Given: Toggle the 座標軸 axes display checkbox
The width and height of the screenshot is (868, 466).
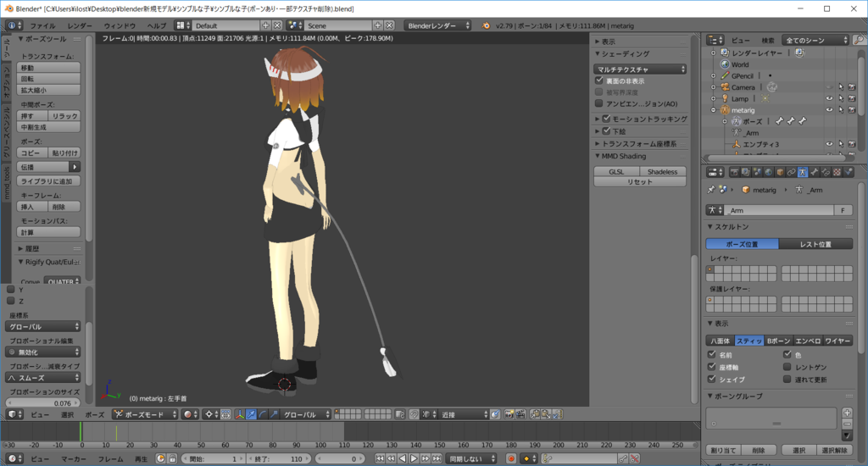Looking at the screenshot, I should coord(712,367).
